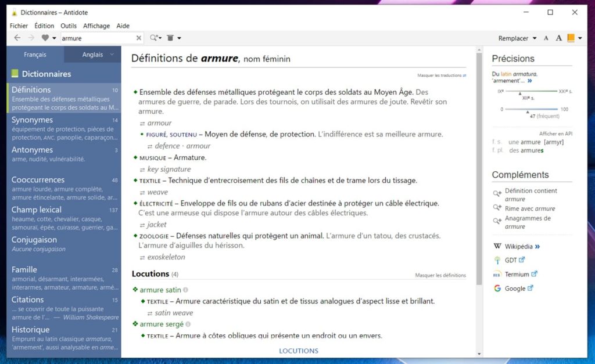Viewport: 595px width, 364px height.
Task: Click the GDT tree icon
Action: click(497, 260)
